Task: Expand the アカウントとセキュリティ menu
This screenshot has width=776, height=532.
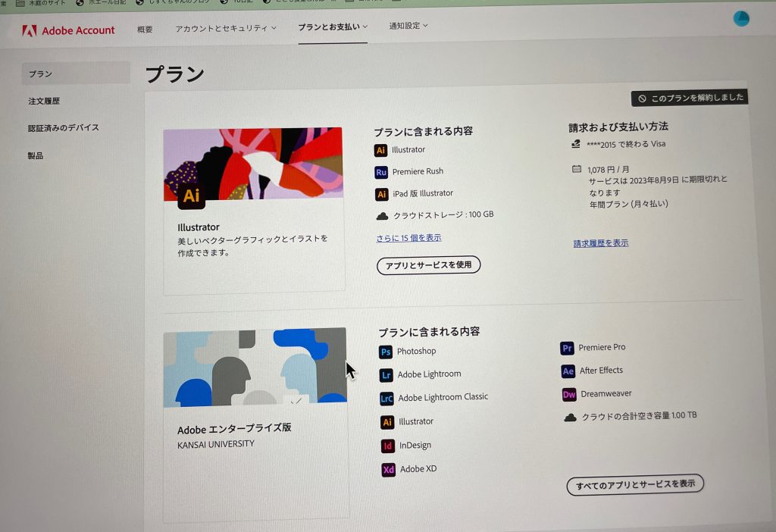Action: click(226, 28)
